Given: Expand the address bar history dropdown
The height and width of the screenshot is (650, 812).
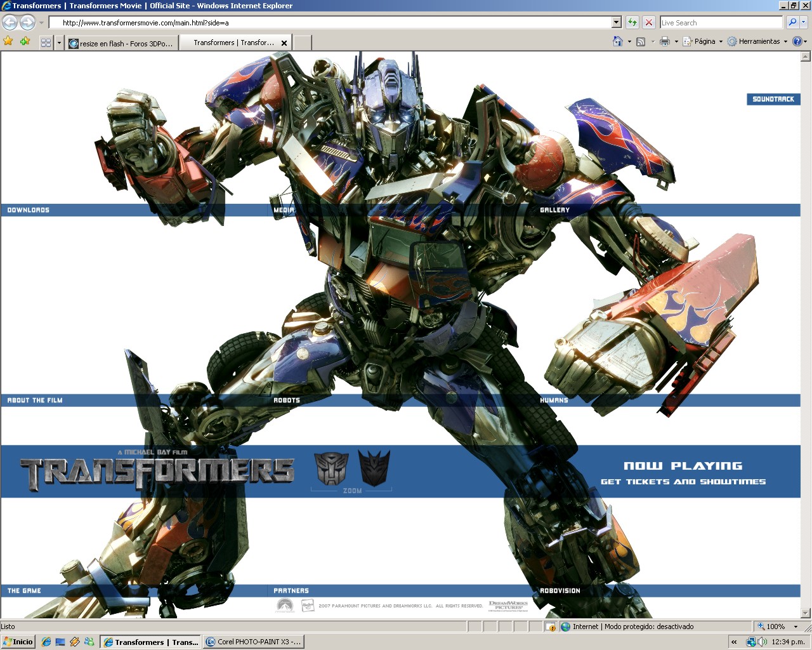Looking at the screenshot, I should point(616,23).
